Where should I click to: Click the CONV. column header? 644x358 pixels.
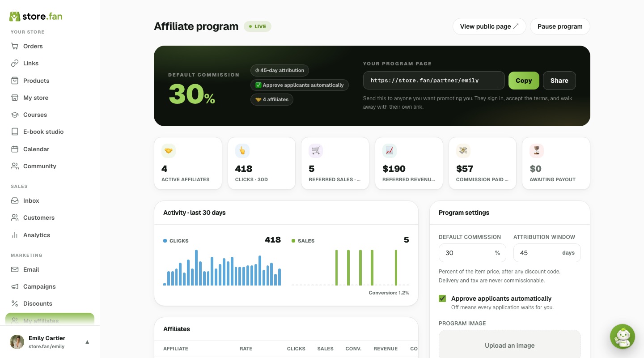click(x=353, y=349)
